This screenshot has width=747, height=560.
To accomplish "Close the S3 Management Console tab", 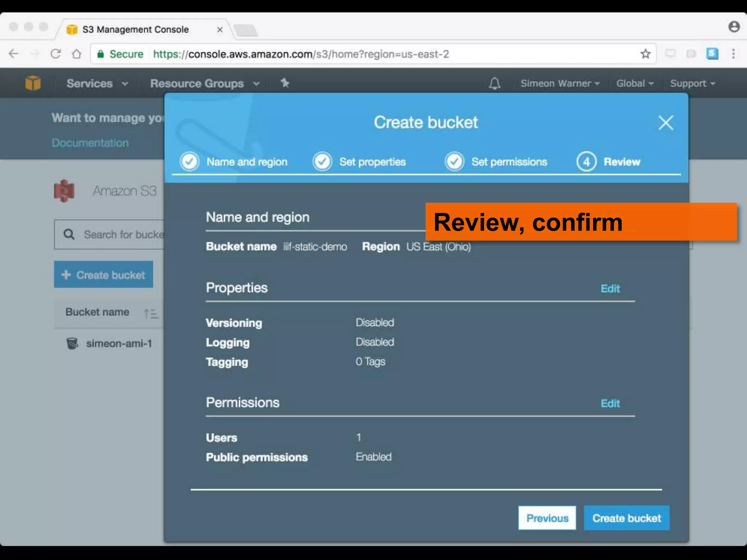I will click(220, 30).
